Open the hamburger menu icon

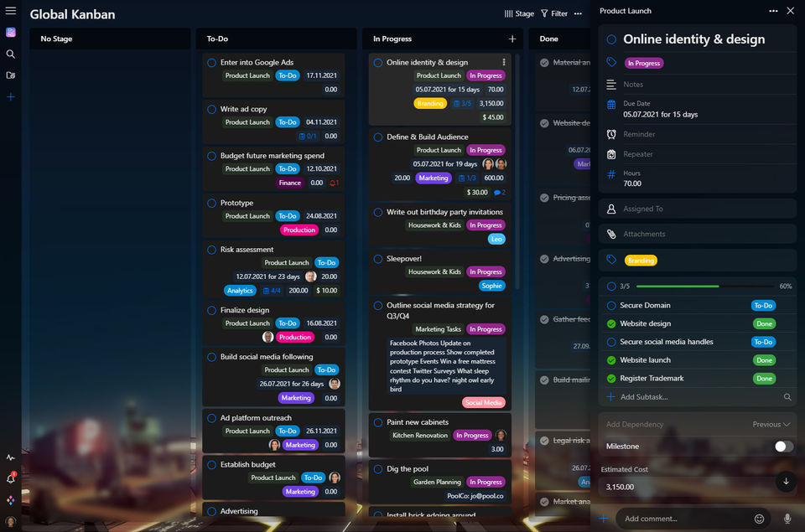click(x=10, y=10)
